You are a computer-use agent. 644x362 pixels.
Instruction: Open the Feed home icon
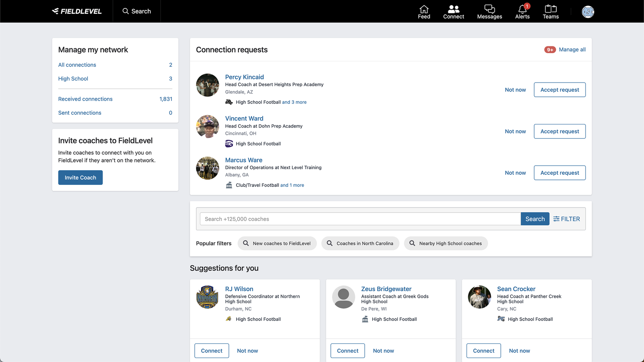click(424, 9)
